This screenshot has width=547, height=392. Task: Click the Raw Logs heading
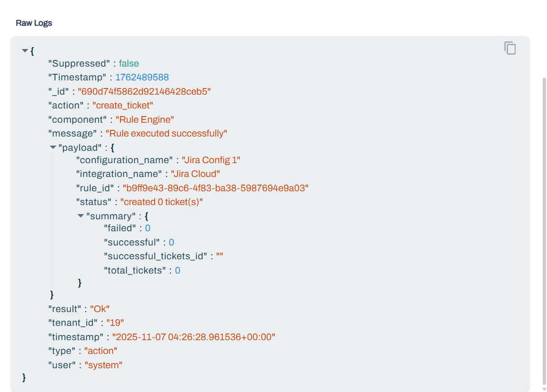click(x=34, y=23)
